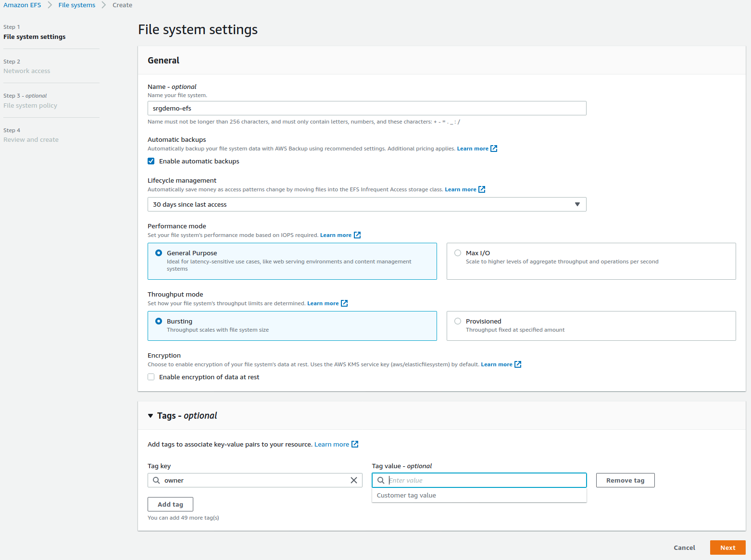The width and height of the screenshot is (751, 560).
Task: Enable encryption of data at rest
Action: (151, 377)
